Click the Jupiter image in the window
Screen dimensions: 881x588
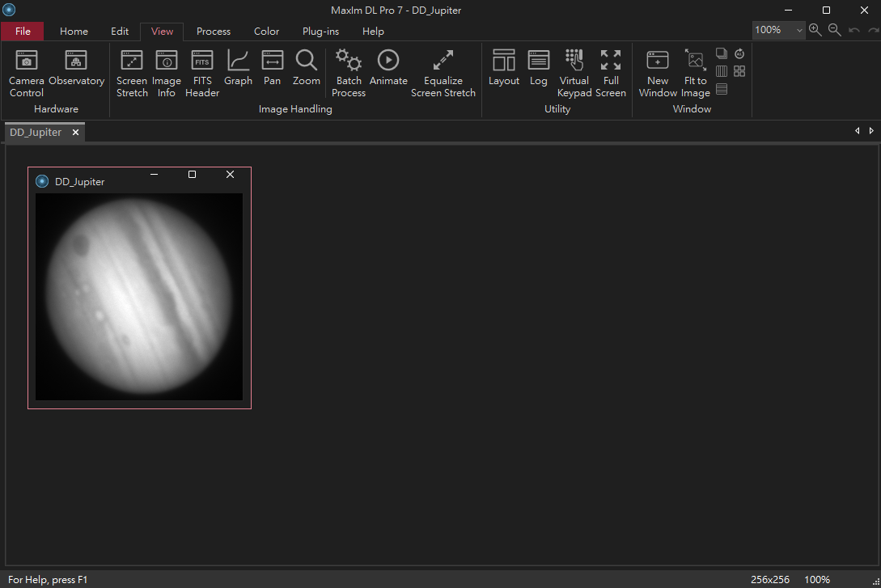click(139, 296)
